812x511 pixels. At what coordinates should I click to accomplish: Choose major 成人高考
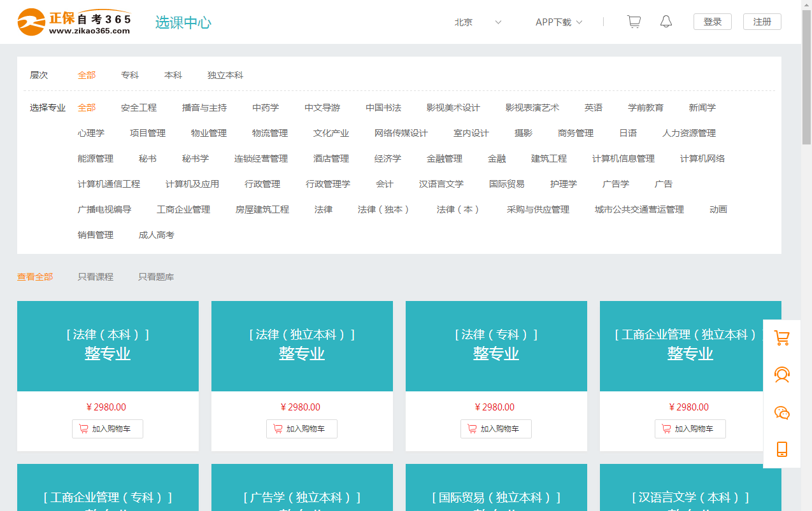(157, 235)
